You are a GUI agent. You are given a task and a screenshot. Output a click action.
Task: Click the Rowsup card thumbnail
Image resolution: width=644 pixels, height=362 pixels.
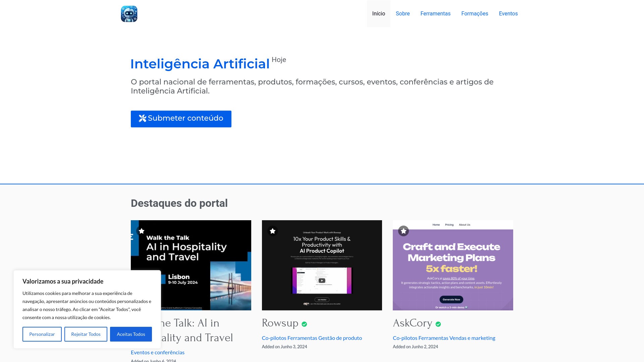click(322, 265)
